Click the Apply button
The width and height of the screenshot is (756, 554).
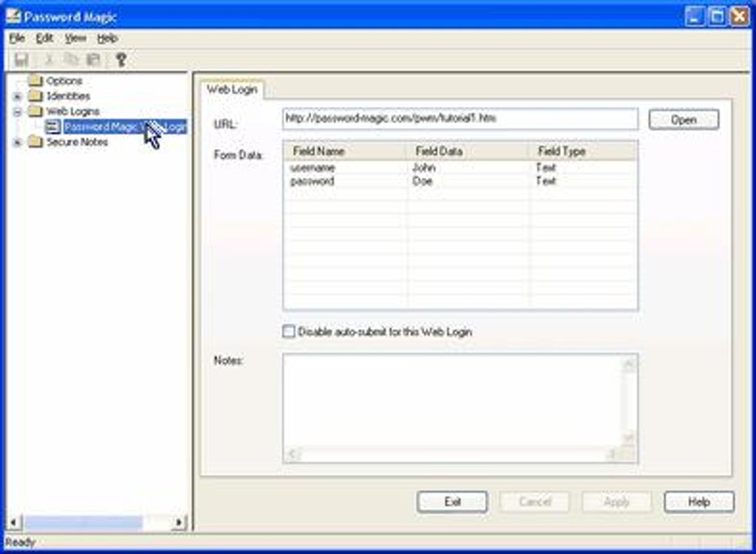click(x=617, y=502)
